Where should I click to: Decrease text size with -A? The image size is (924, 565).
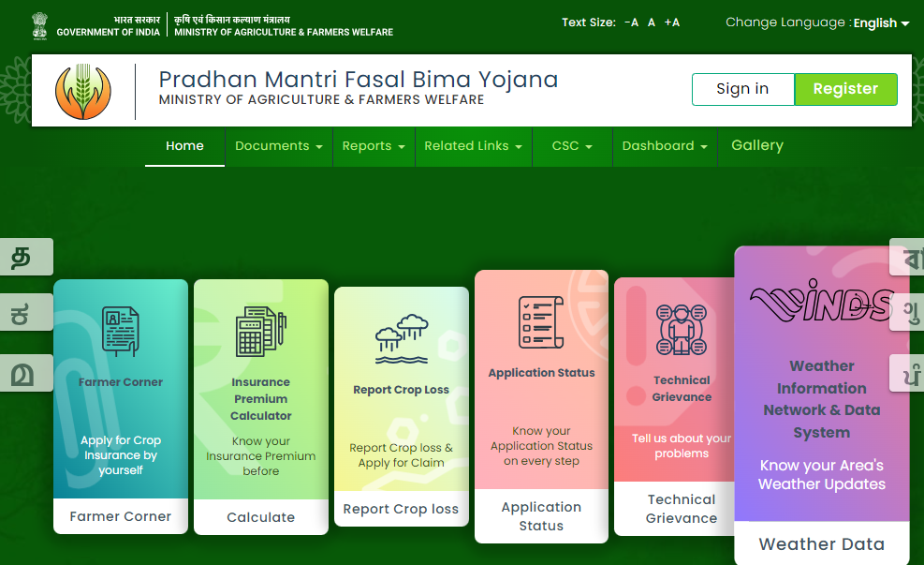[631, 22]
